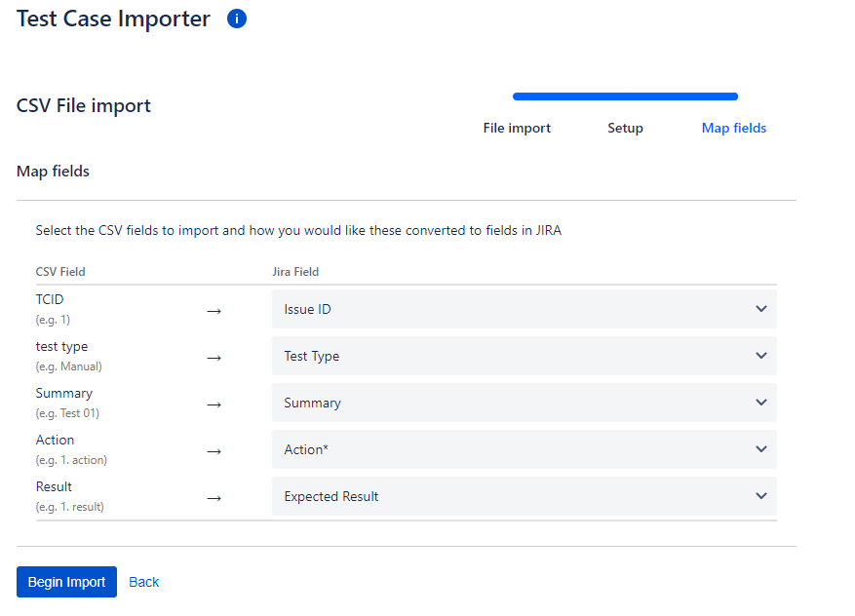Expand the Expected Result dropdown

coord(524,496)
